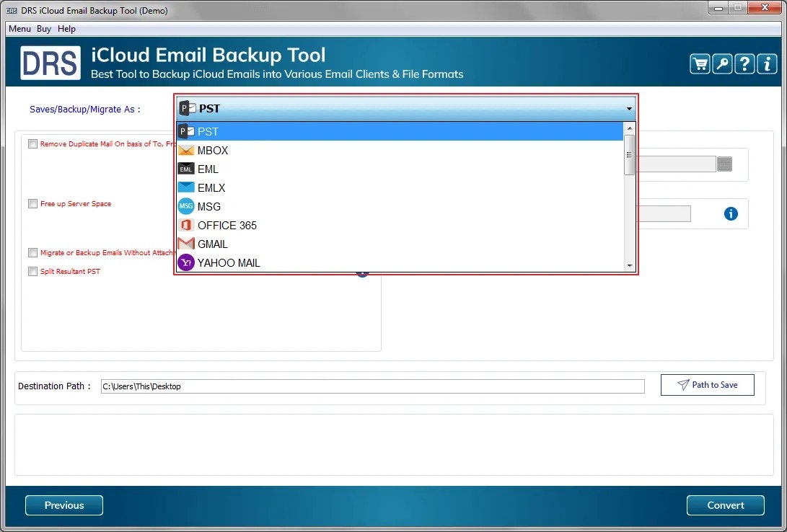The height and width of the screenshot is (532, 787).
Task: Click the dropdown list scrollbar thumb
Action: point(630,155)
